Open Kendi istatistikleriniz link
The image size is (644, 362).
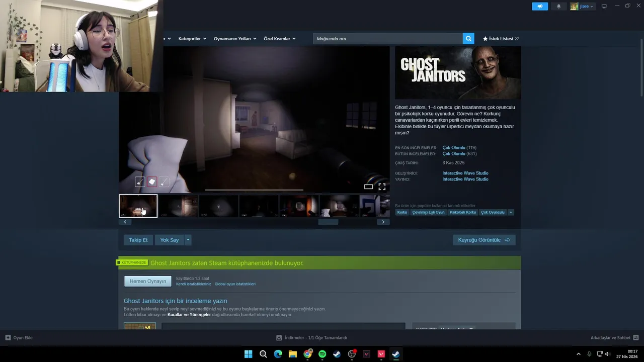pyautogui.click(x=194, y=284)
